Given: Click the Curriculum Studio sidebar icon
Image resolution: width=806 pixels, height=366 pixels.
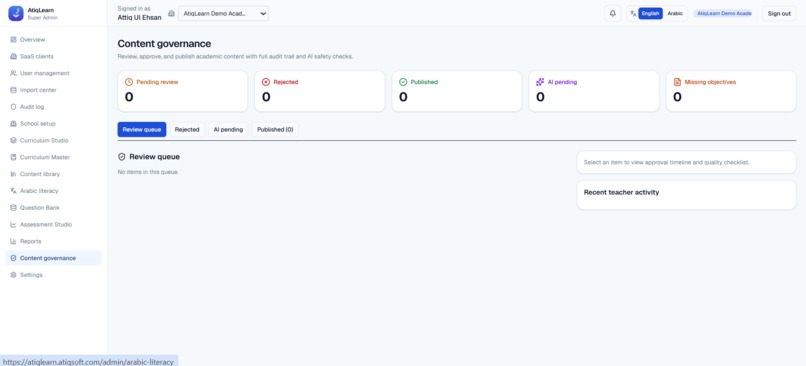Looking at the screenshot, I should pos(13,140).
